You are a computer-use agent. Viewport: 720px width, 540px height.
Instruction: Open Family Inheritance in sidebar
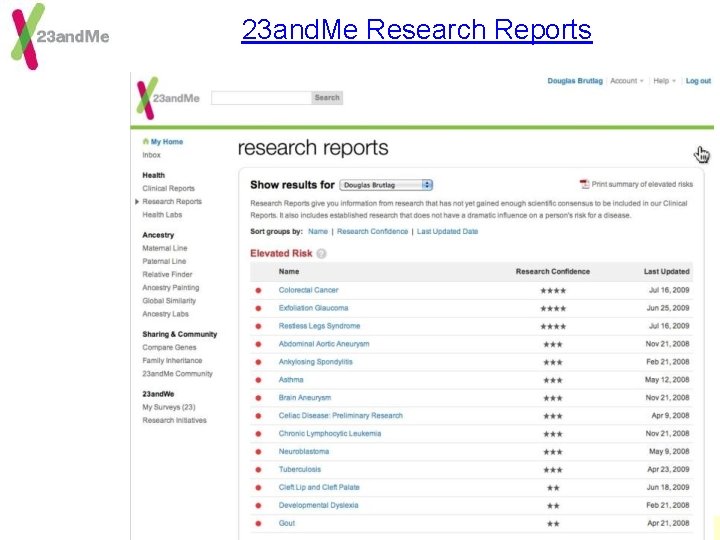[172, 360]
